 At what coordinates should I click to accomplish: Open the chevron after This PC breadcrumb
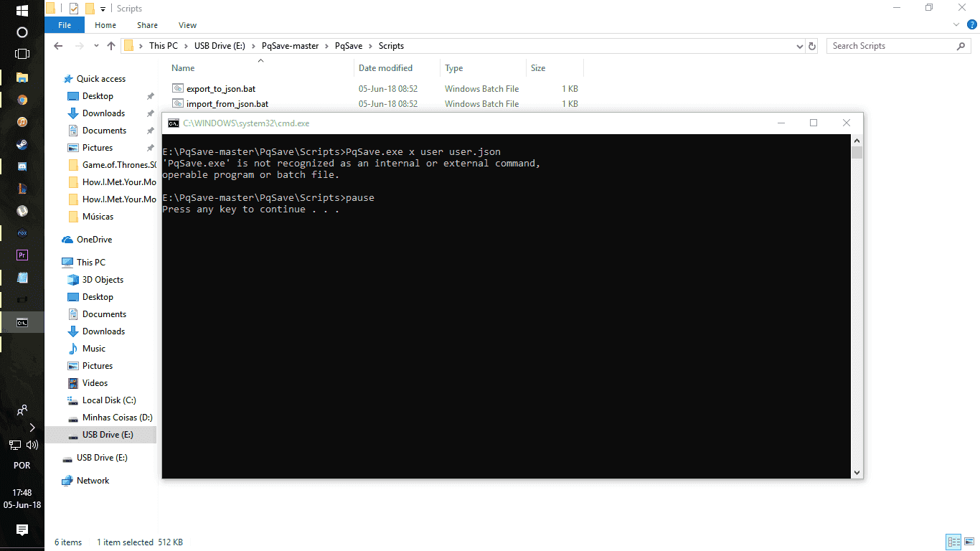tap(187, 46)
